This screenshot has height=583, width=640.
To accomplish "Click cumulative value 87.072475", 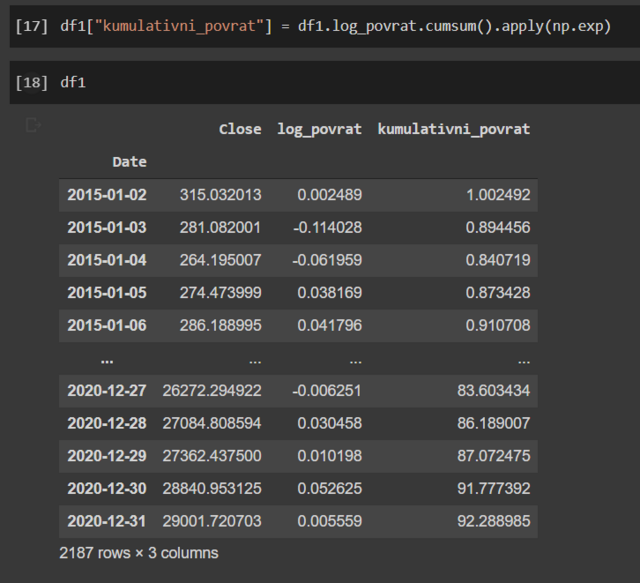I will point(494,456).
